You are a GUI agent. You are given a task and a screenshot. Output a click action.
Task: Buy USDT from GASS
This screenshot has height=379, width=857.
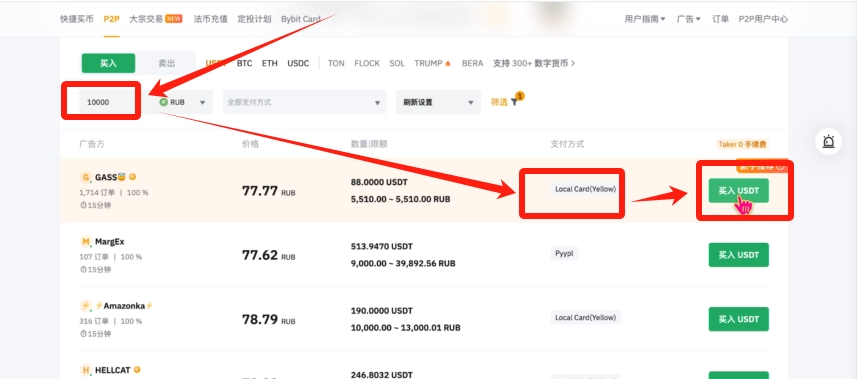(x=738, y=191)
